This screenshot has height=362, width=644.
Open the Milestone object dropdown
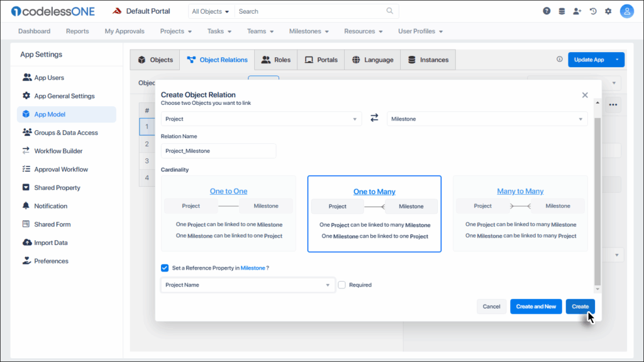tap(487, 119)
